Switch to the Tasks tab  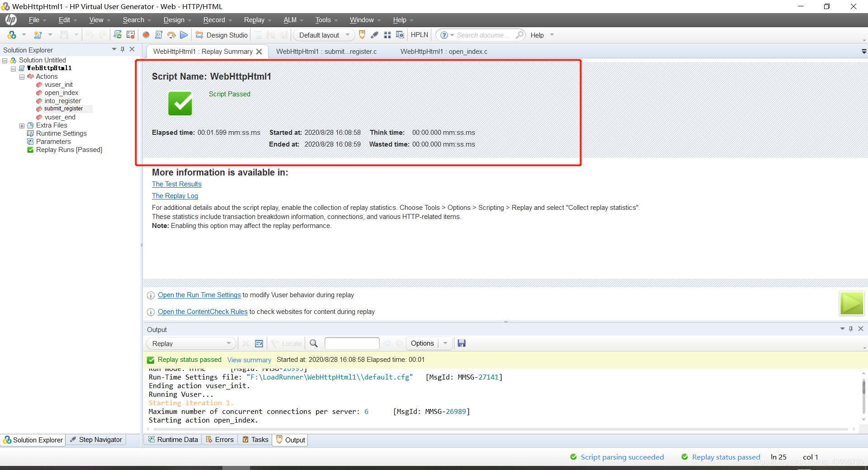(255, 440)
